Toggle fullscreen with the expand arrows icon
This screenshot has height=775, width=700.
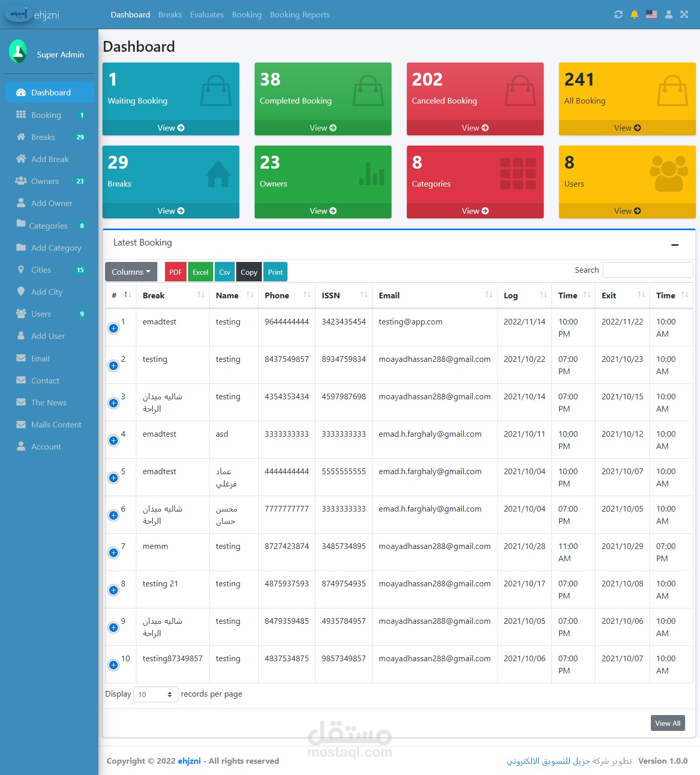(684, 14)
